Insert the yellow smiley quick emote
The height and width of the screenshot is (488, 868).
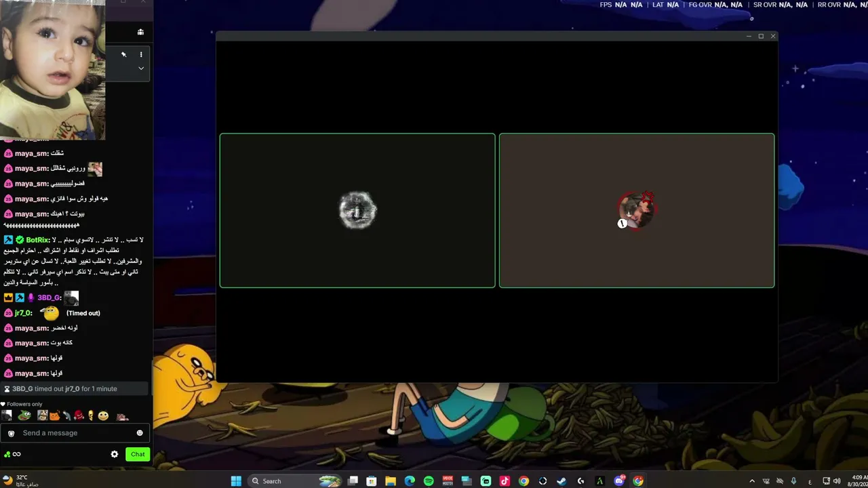click(x=103, y=415)
